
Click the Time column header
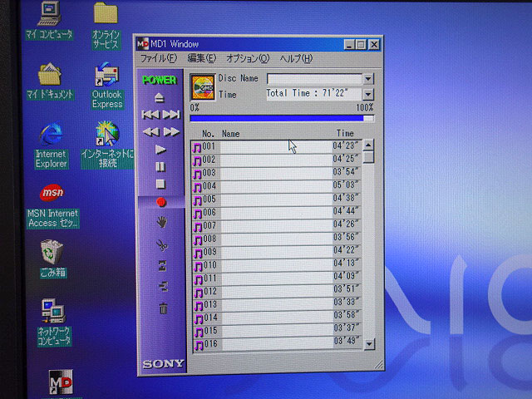click(x=345, y=133)
